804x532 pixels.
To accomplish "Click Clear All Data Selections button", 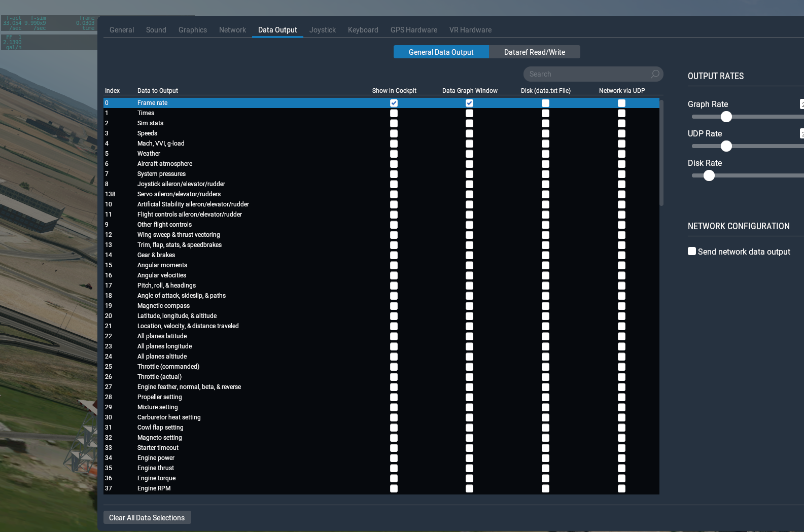I will pyautogui.click(x=147, y=518).
